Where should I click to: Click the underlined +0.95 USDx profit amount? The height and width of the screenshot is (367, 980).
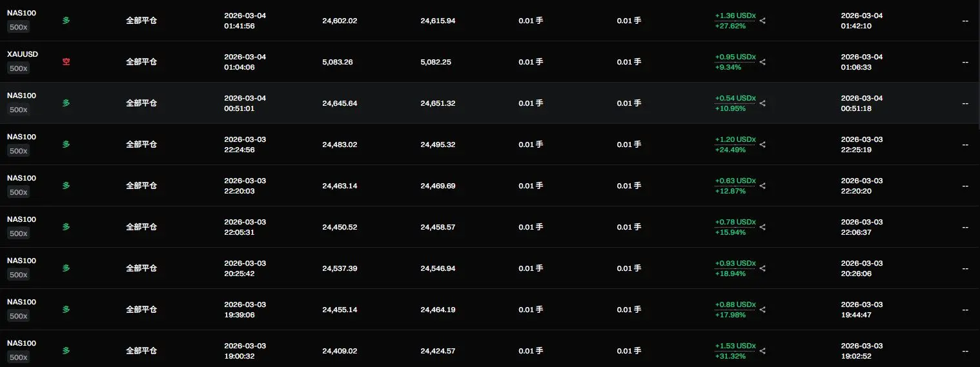(735, 57)
